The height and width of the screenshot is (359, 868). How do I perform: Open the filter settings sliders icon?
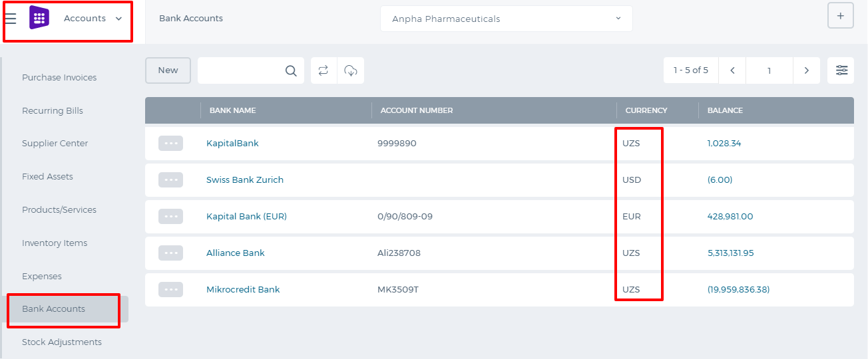click(841, 70)
